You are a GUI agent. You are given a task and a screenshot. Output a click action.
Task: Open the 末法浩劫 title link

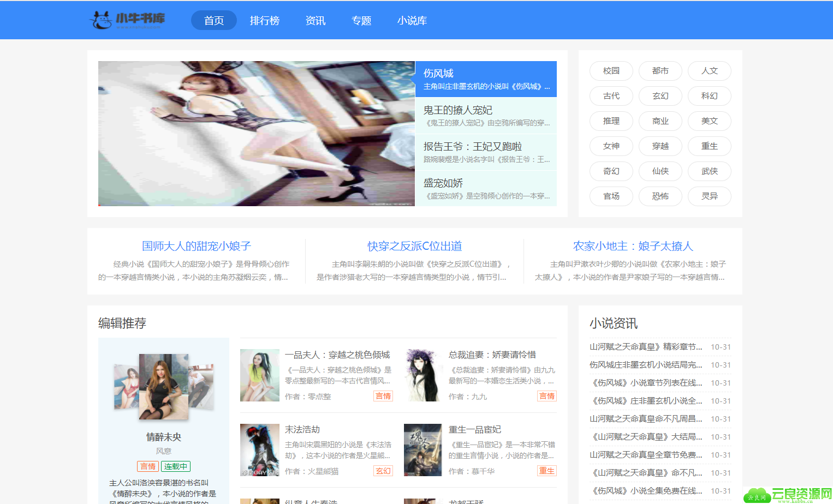point(302,430)
